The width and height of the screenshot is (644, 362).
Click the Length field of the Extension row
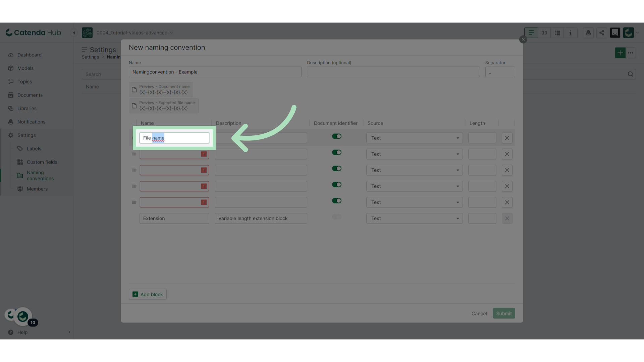(482, 218)
